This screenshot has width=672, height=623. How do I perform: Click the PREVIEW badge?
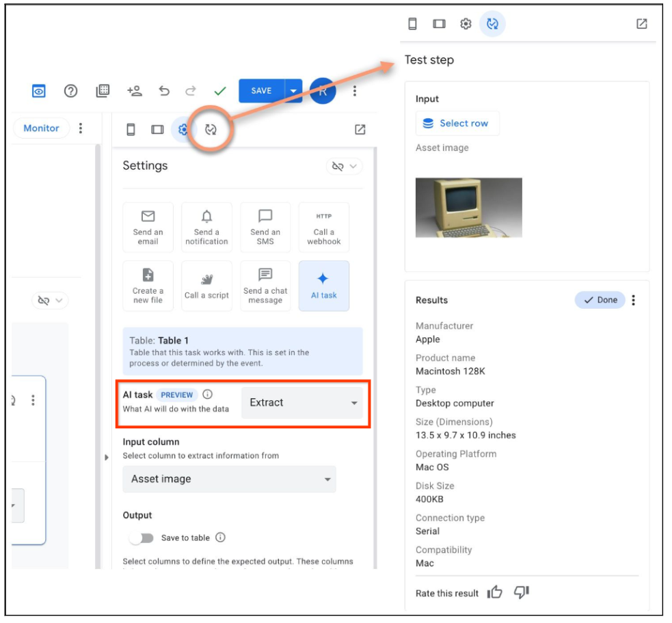coord(176,395)
